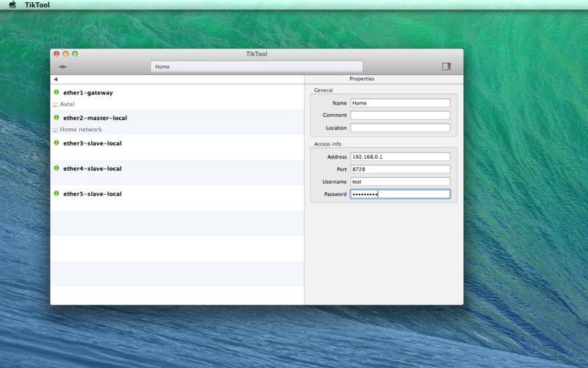Click green status icon of ether4-slave-local
The height and width of the screenshot is (368, 588).
57,169
